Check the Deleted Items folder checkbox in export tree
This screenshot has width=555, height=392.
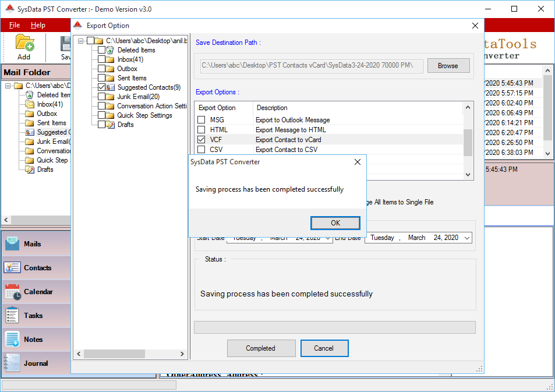[x=101, y=50]
